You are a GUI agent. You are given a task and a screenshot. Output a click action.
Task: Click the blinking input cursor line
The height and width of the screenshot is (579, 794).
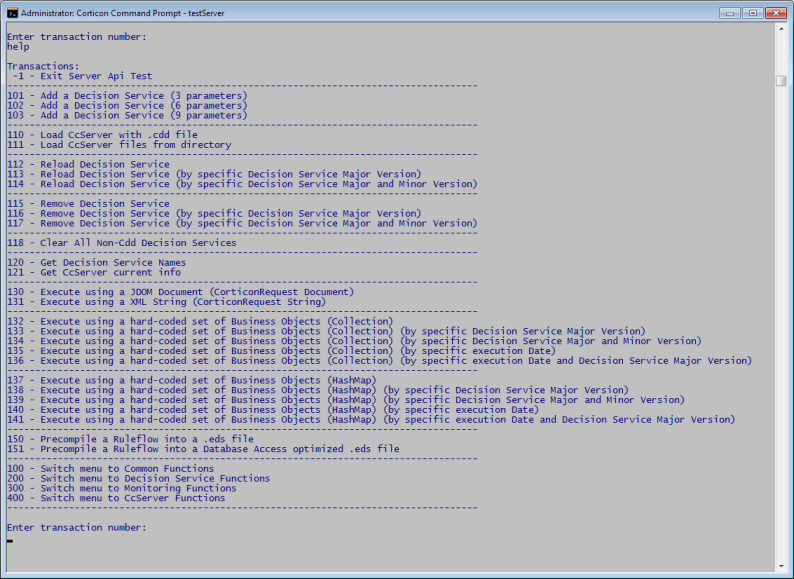click(x=10, y=541)
